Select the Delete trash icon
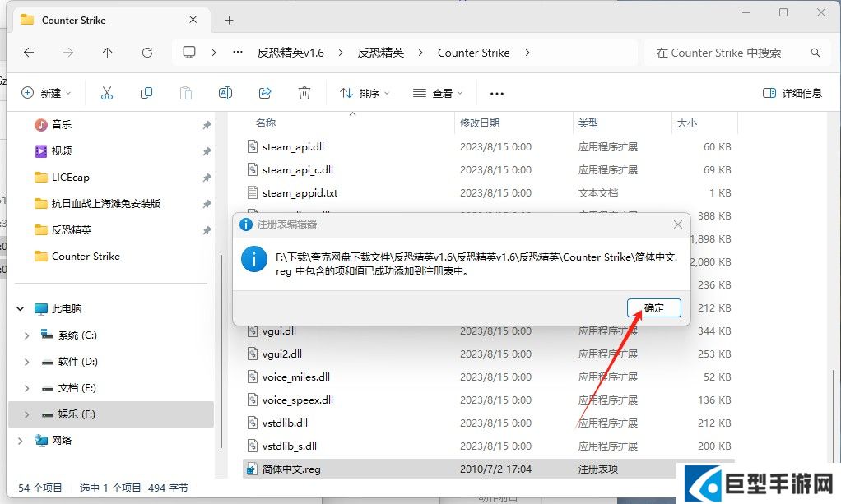The width and height of the screenshot is (841, 504). coord(304,92)
